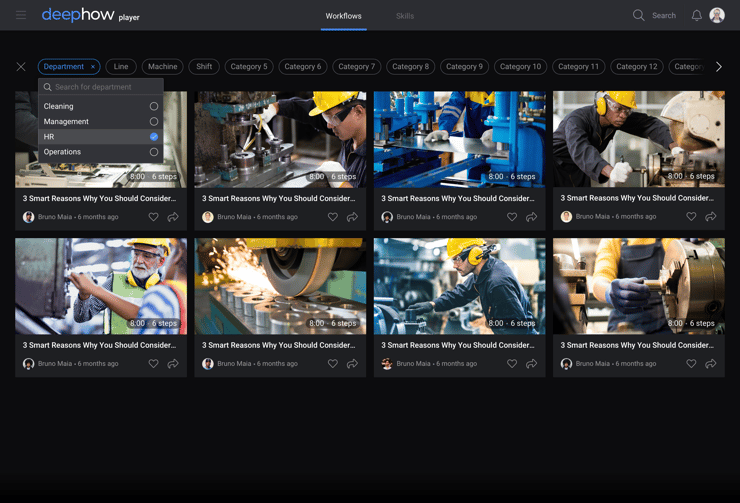740x503 pixels.
Task: Share the third card in top row
Action: [531, 217]
